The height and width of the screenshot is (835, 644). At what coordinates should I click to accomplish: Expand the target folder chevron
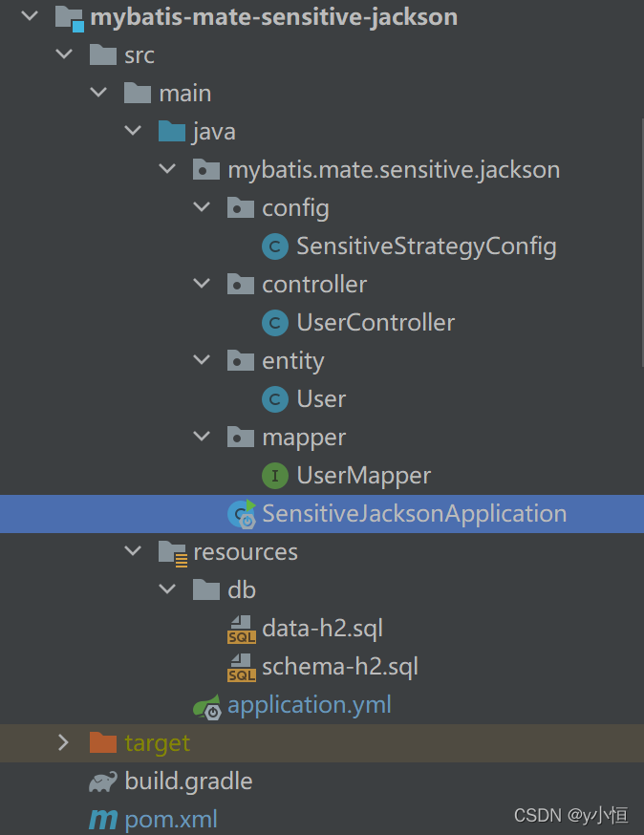pos(63,742)
